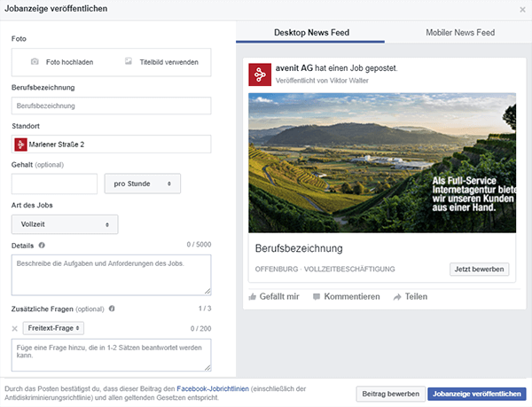Viewport: 532px width, 407px height.
Task: Click the Beitrag bewerben button
Action: coord(390,394)
